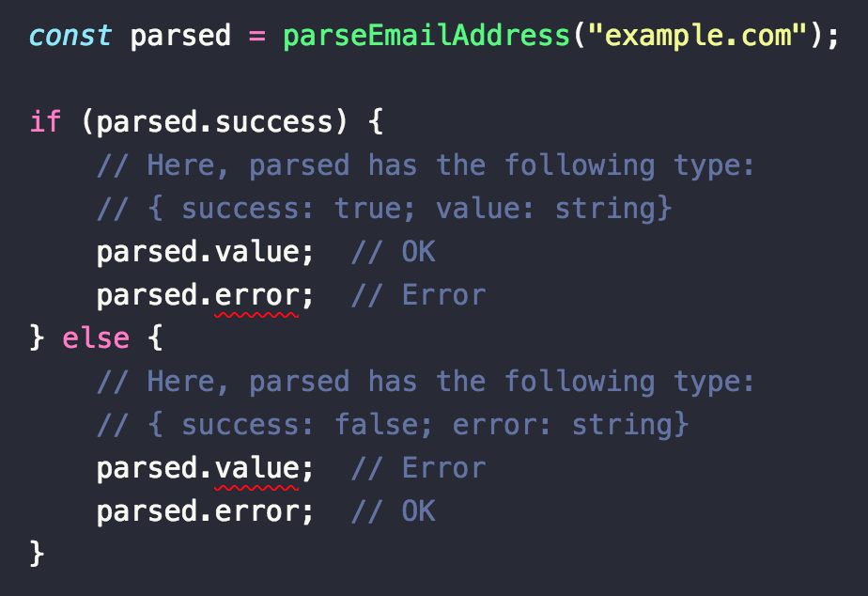Click the parsed variable declaration name
Image resolution: width=868 pixels, height=596 pixels.
click(x=180, y=36)
